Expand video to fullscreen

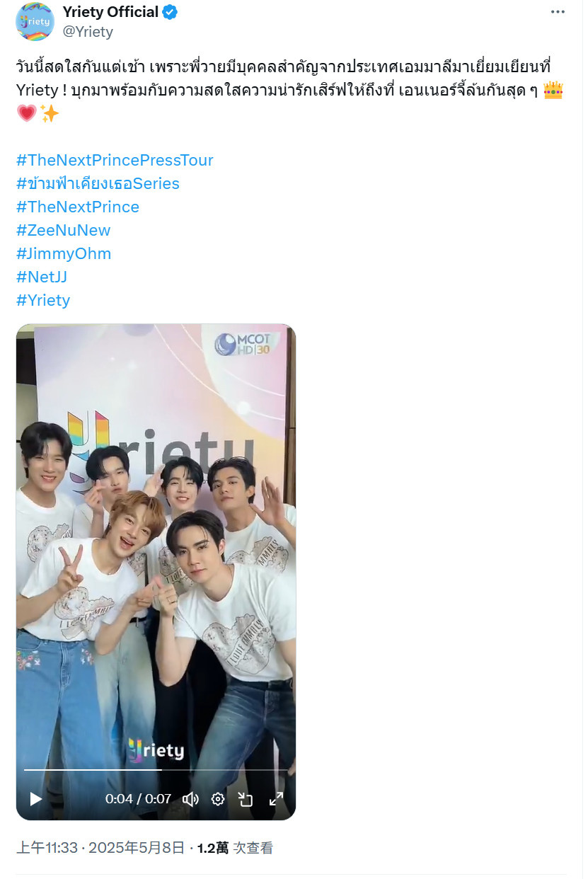click(277, 799)
